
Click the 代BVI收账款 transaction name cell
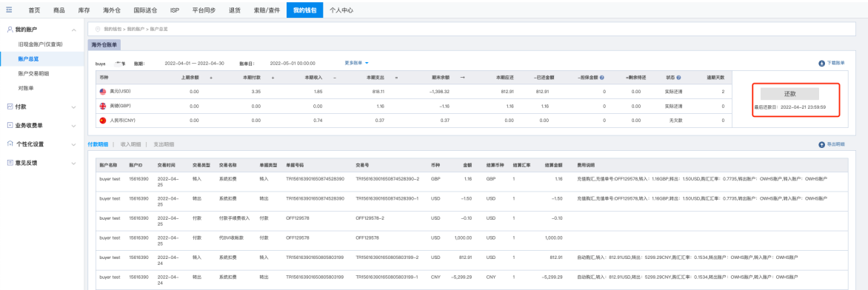(x=231, y=237)
